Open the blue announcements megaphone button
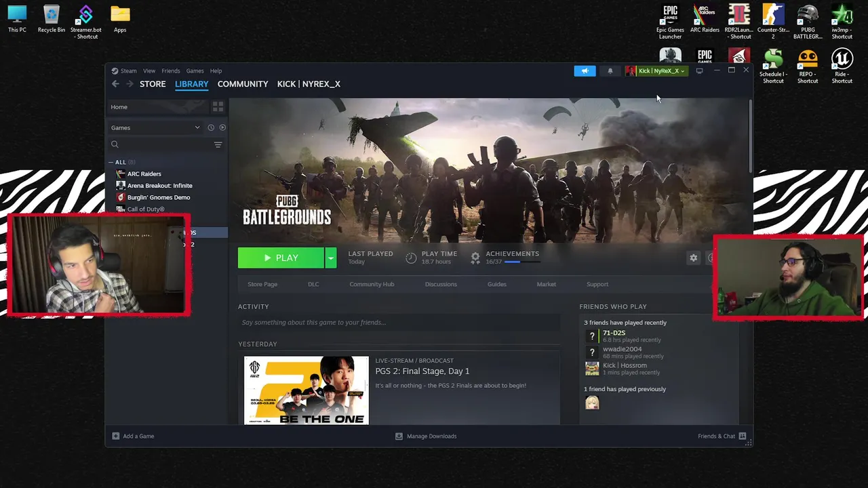This screenshot has height=488, width=868. tap(585, 70)
